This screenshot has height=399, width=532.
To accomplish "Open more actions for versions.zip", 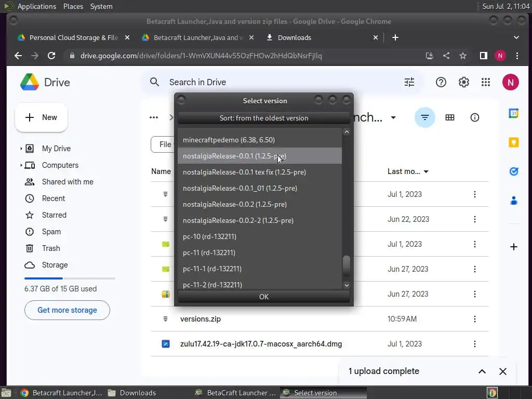I will pyautogui.click(x=475, y=319).
